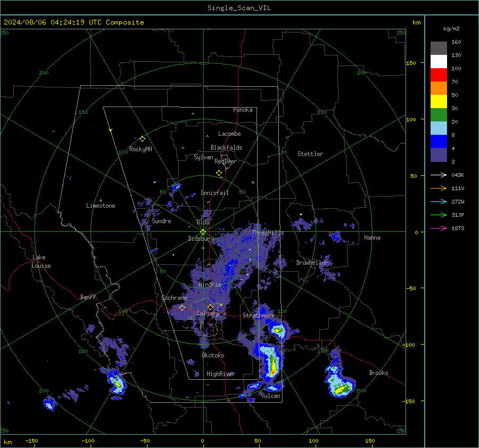Viewport: 479px width, 448px height.
Task: Click the Cochrane label
Action: 174,298
